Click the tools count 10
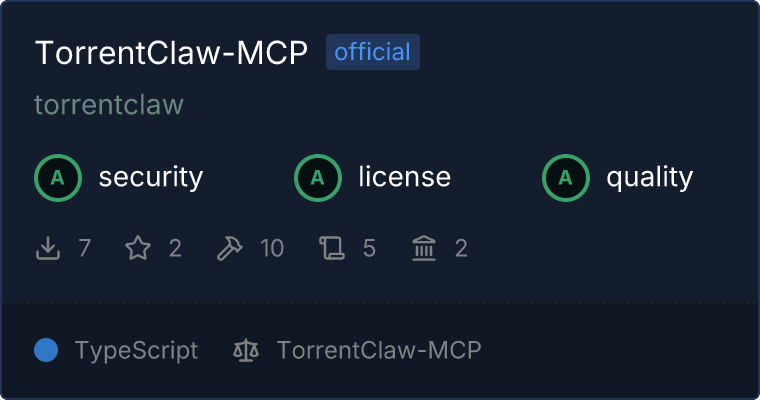This screenshot has width=760, height=400. coord(272,248)
